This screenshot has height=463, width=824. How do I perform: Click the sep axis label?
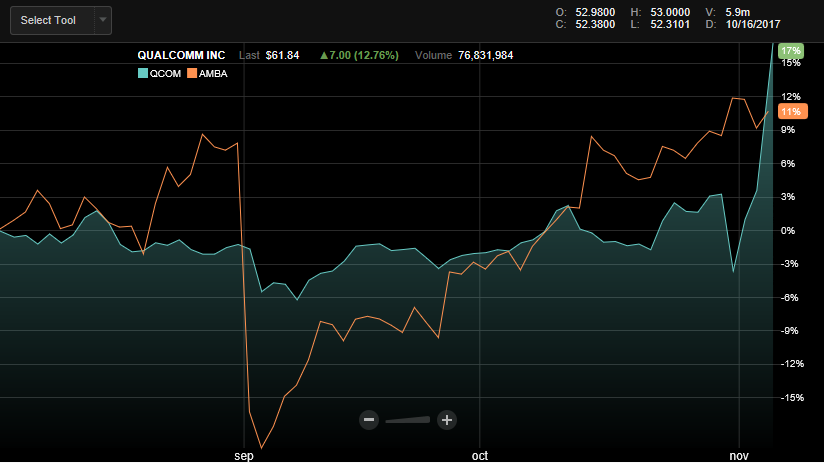pyautogui.click(x=244, y=456)
